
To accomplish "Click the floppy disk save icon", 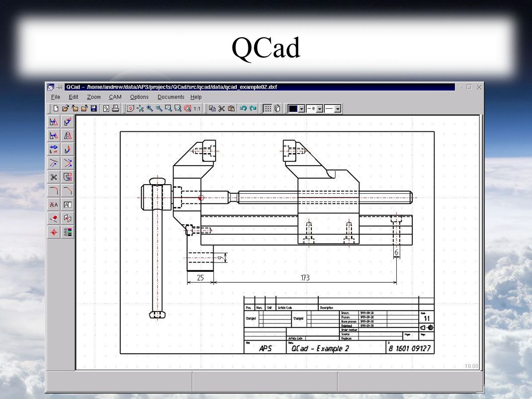I will pos(94,108).
